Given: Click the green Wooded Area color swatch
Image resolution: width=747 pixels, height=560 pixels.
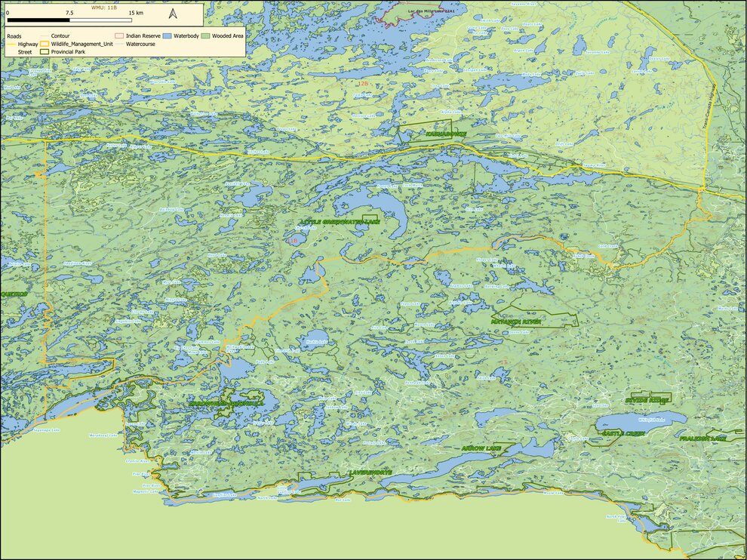Looking at the screenshot, I should click(205, 35).
